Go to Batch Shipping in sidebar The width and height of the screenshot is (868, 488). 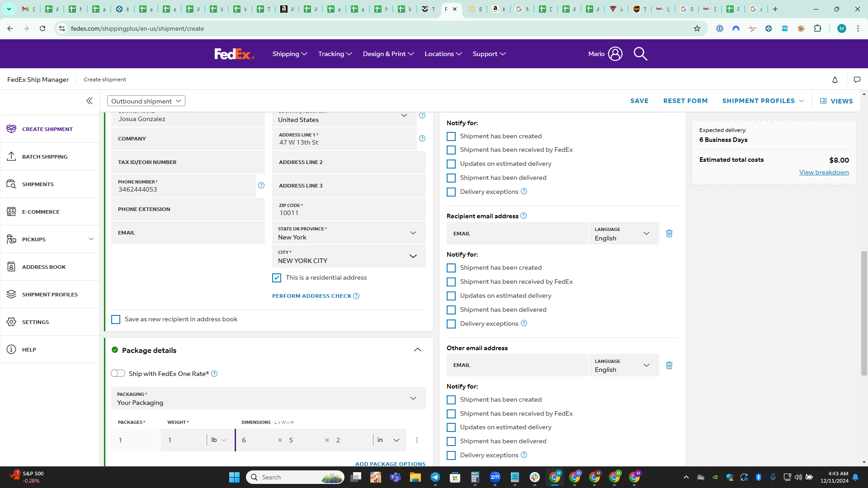pos(50,157)
